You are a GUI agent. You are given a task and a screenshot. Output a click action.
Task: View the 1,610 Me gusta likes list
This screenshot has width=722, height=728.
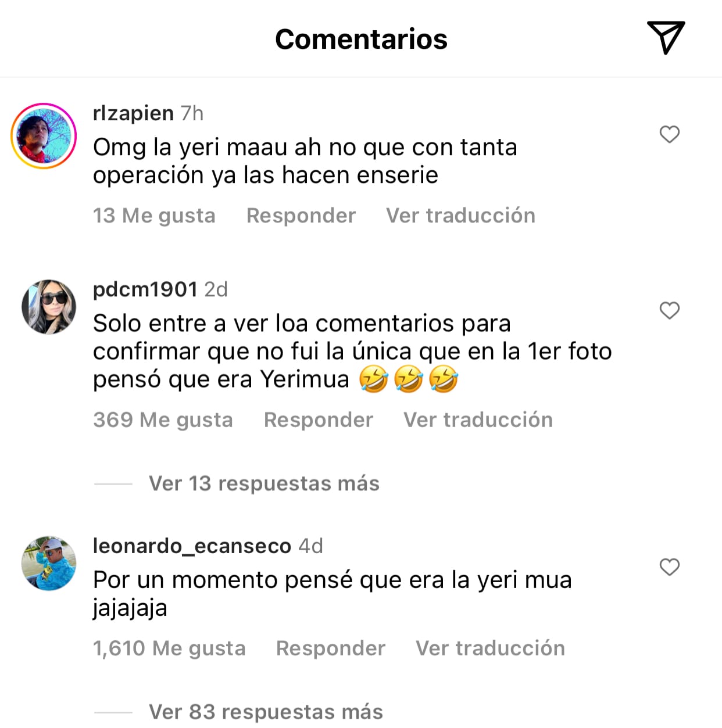[x=169, y=648]
